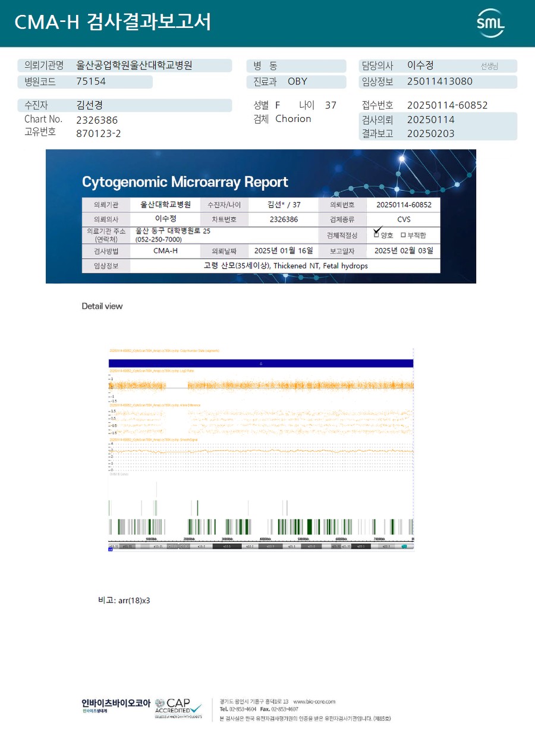Click the footer Tel. 02-853-4604 number
Viewport: 535px width, 756px height.
coord(238,709)
